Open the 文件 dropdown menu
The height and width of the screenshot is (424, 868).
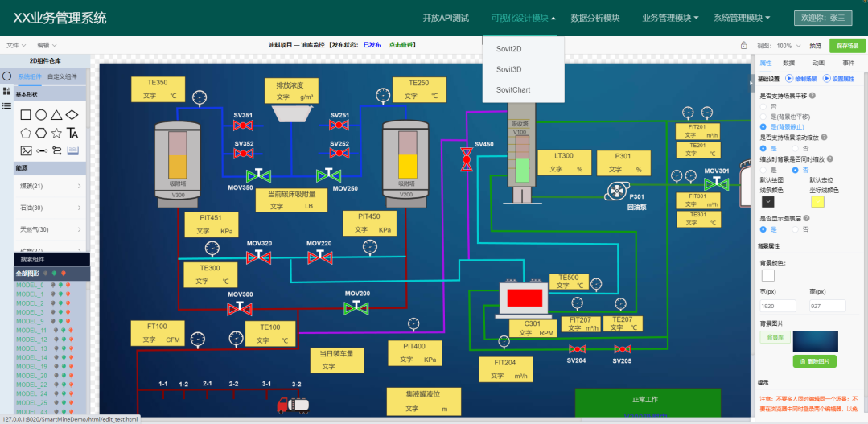[16, 45]
